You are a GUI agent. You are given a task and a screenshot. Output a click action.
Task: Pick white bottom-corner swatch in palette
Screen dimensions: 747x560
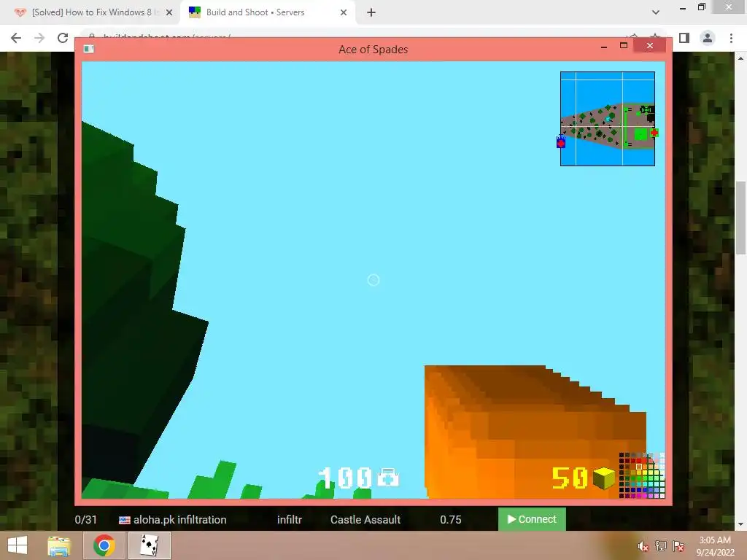point(662,496)
